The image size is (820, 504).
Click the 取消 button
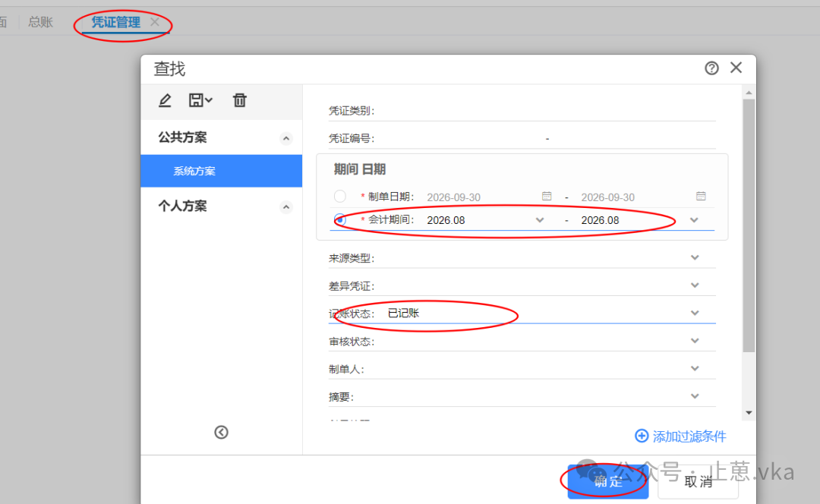pos(699,481)
